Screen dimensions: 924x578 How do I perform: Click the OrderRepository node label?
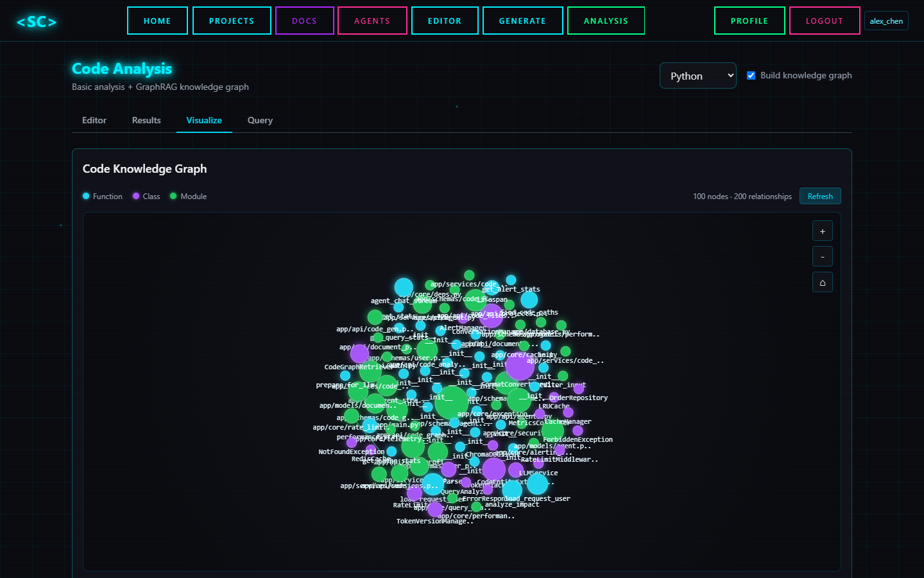tap(578, 398)
